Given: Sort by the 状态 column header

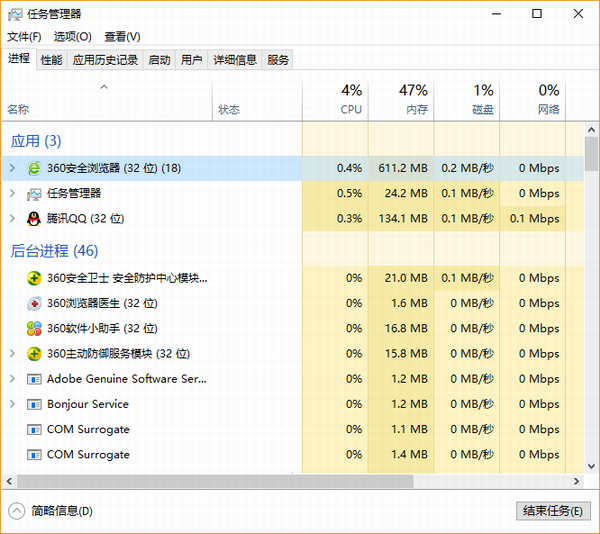Looking at the screenshot, I should pos(257,101).
